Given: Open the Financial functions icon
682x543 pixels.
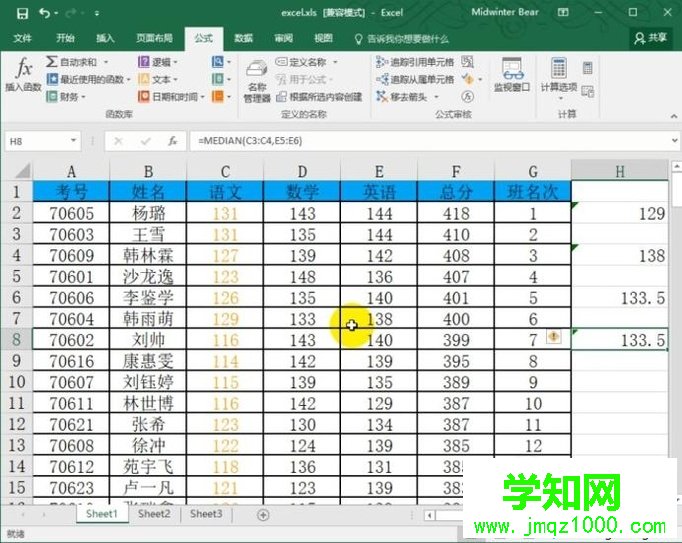Looking at the screenshot, I should click(52, 96).
